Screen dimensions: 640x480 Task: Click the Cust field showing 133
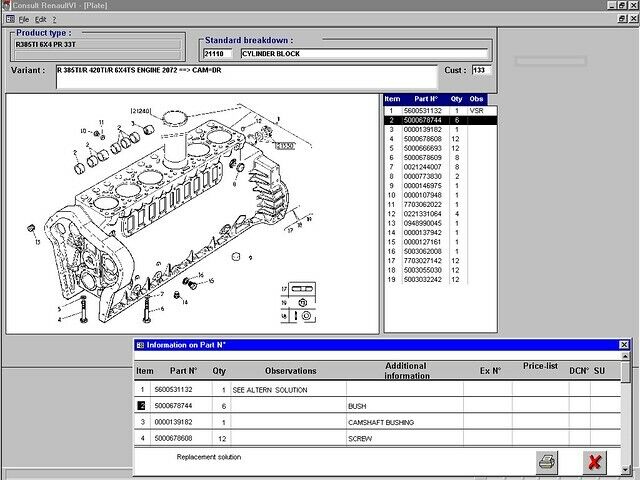[x=479, y=71]
